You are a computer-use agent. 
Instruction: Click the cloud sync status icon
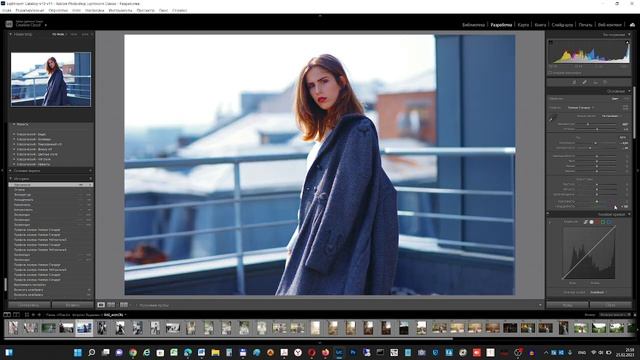632,24
